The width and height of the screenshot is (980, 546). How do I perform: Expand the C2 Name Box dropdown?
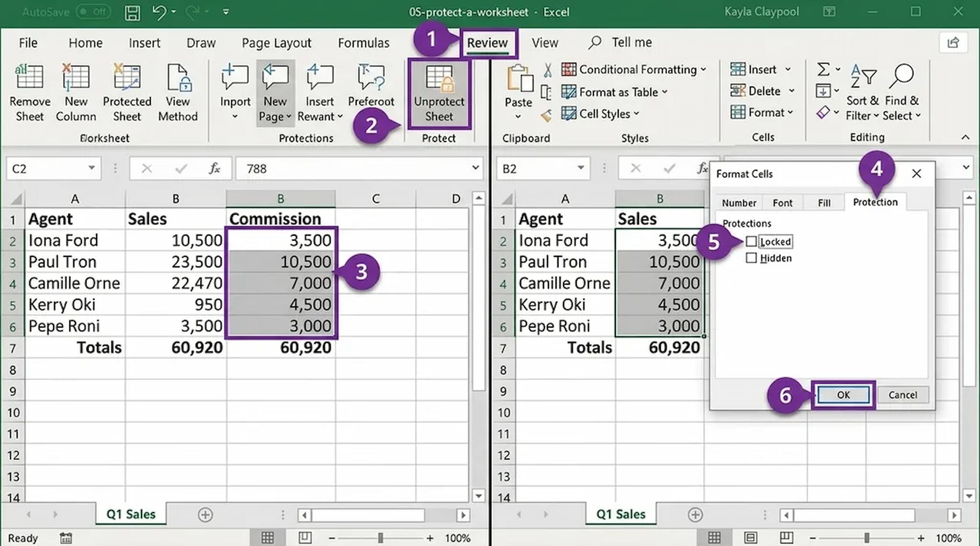tap(91, 168)
